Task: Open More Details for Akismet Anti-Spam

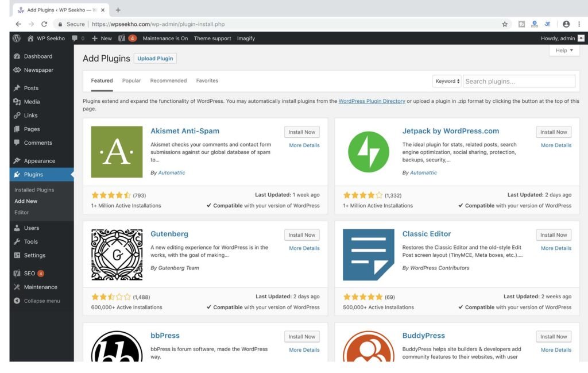Action: click(304, 145)
